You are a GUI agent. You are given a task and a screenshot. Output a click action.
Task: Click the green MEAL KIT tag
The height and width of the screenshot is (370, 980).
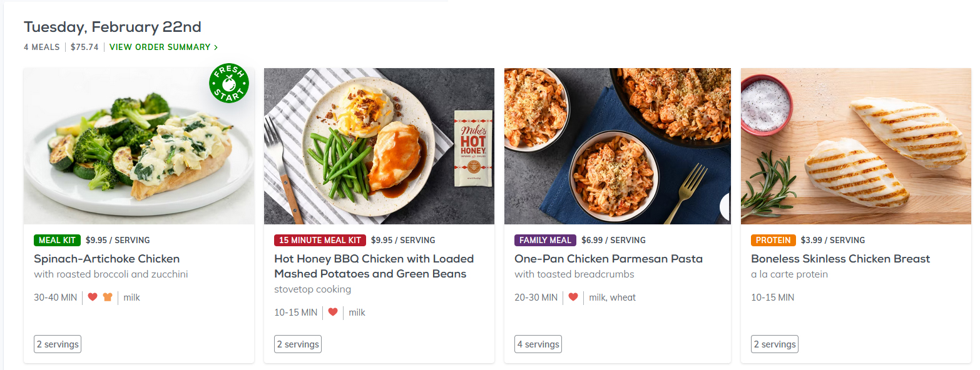tap(57, 240)
